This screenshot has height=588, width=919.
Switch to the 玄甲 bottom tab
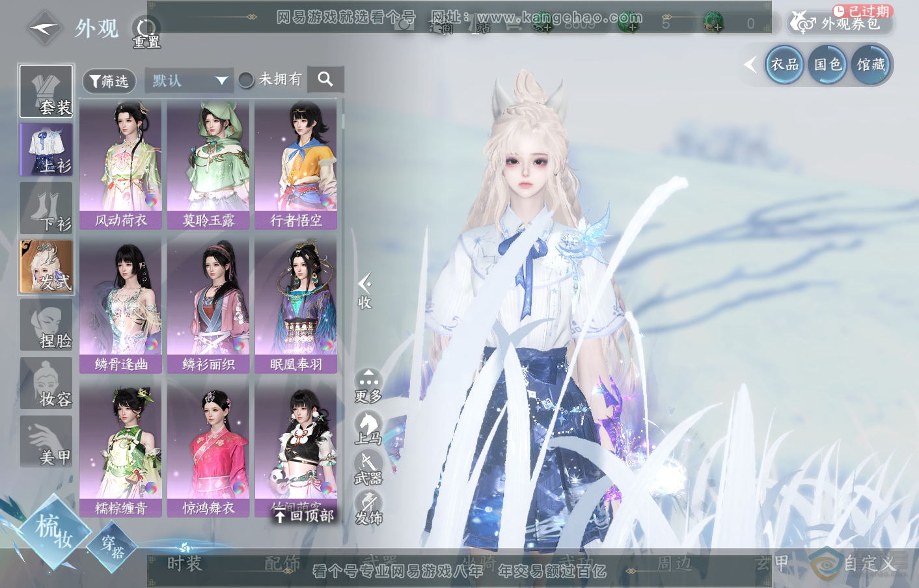(773, 563)
